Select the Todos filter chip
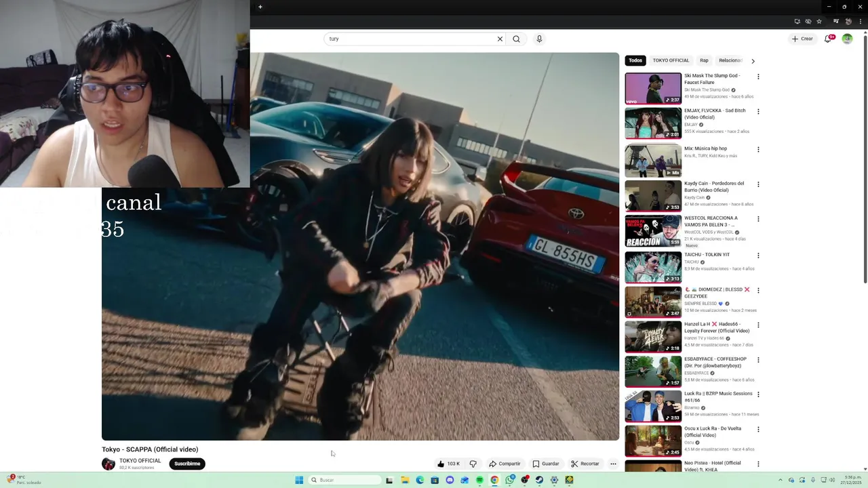 click(x=635, y=60)
